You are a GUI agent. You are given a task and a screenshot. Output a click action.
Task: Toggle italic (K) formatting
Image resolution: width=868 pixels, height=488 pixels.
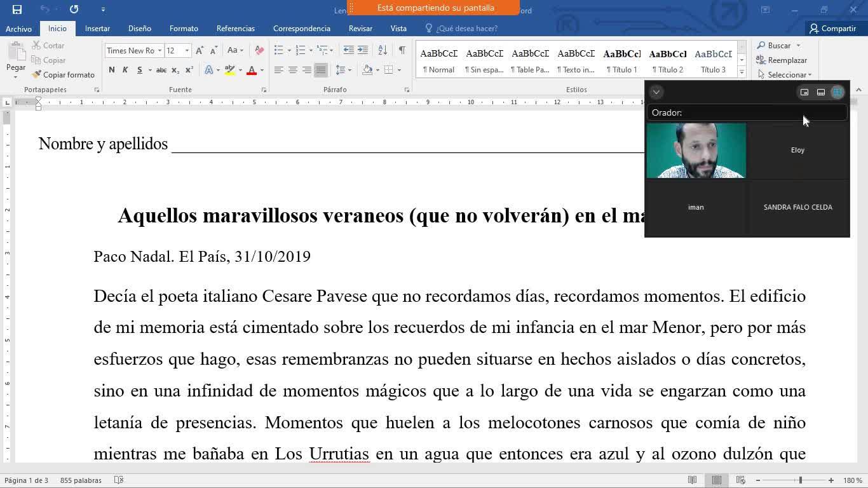[125, 70]
